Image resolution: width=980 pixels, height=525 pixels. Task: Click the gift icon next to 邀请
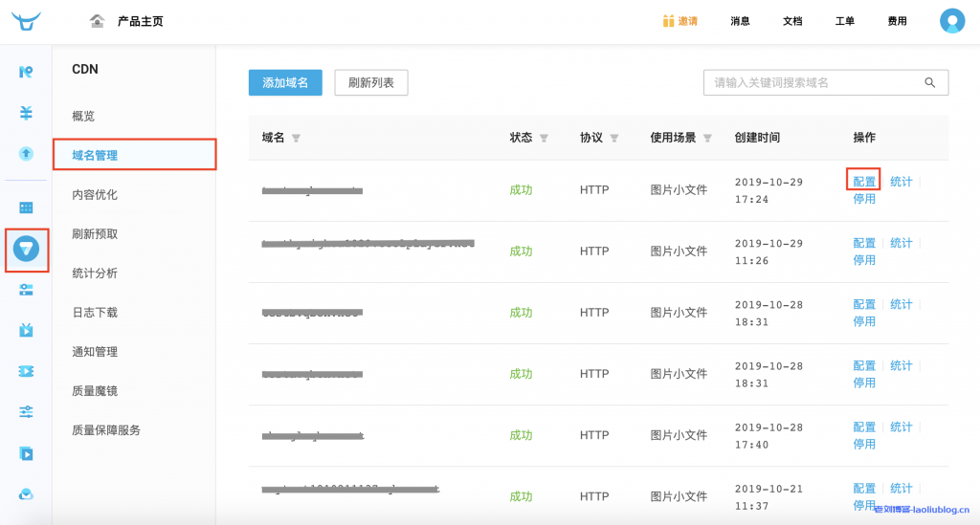coord(668,21)
